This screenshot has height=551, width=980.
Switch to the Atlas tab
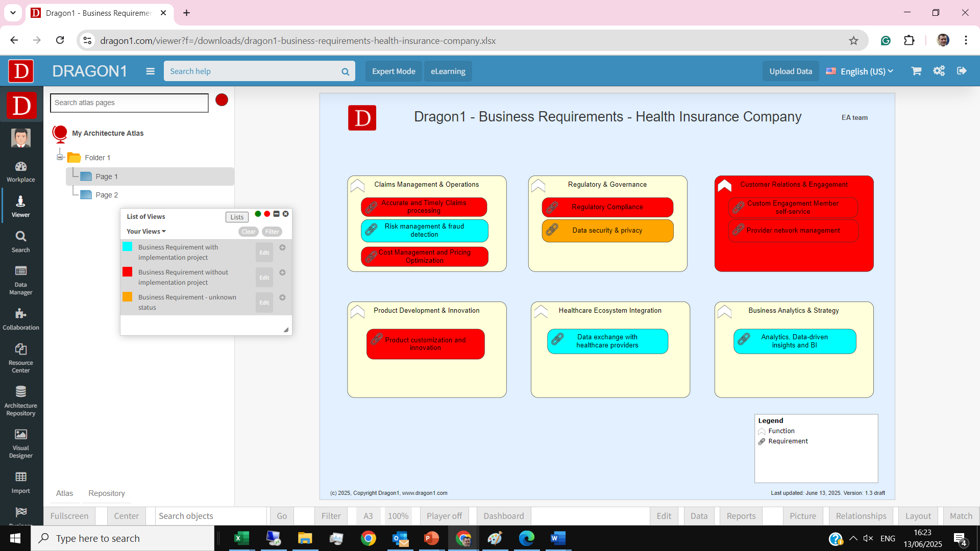click(x=64, y=493)
